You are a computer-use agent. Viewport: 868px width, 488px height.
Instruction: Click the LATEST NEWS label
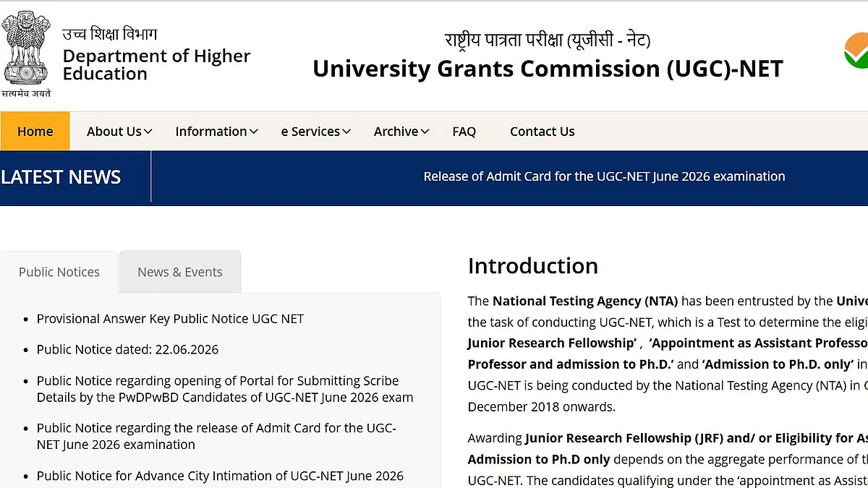(61, 177)
